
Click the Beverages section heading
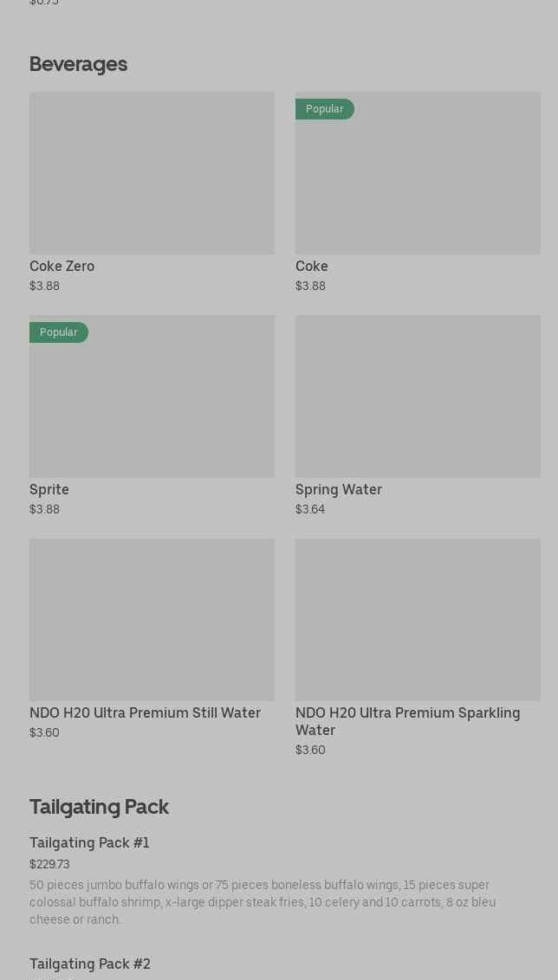tap(78, 64)
